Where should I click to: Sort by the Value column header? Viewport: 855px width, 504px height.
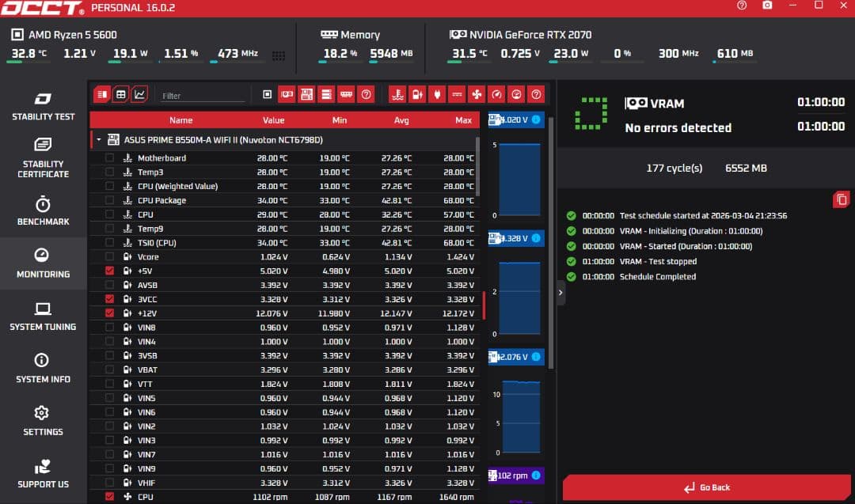[x=273, y=120]
